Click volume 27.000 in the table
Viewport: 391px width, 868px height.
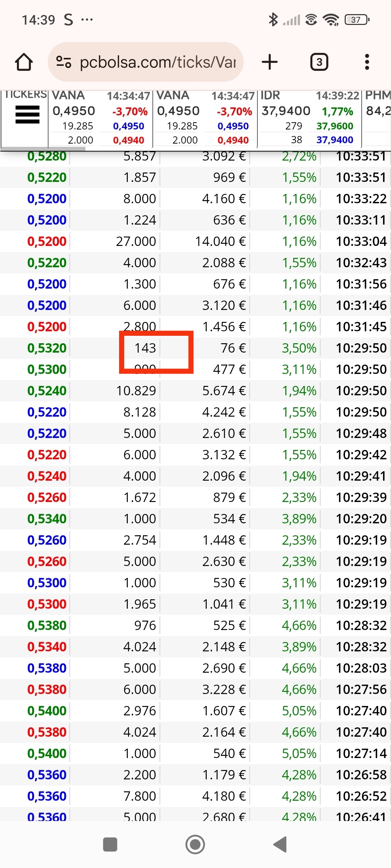(136, 241)
